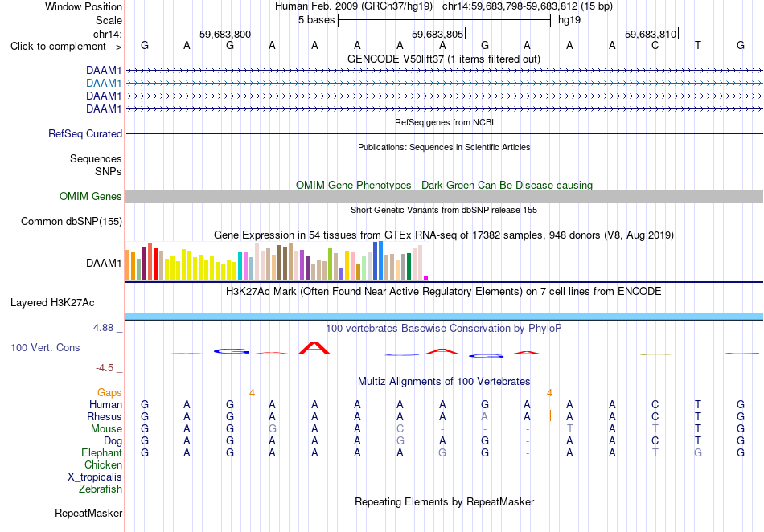Open the RefSeq Curated track label
The image size is (764, 532).
click(x=85, y=134)
